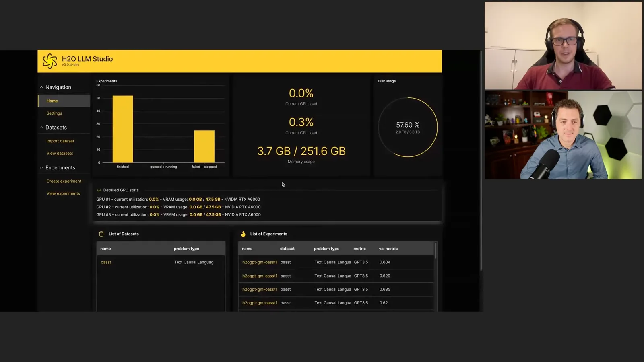Image resolution: width=644 pixels, height=362 pixels.
Task: Open Create experiment page
Action: click(x=64, y=181)
